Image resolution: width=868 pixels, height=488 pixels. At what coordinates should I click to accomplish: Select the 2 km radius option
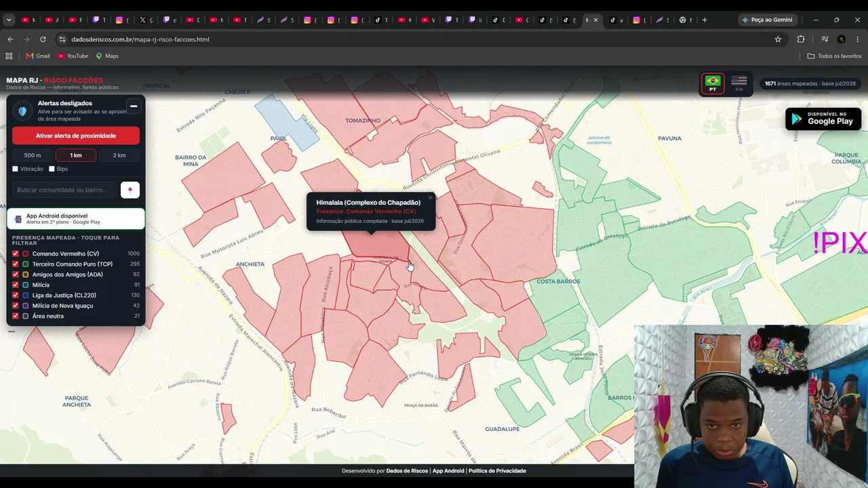119,155
